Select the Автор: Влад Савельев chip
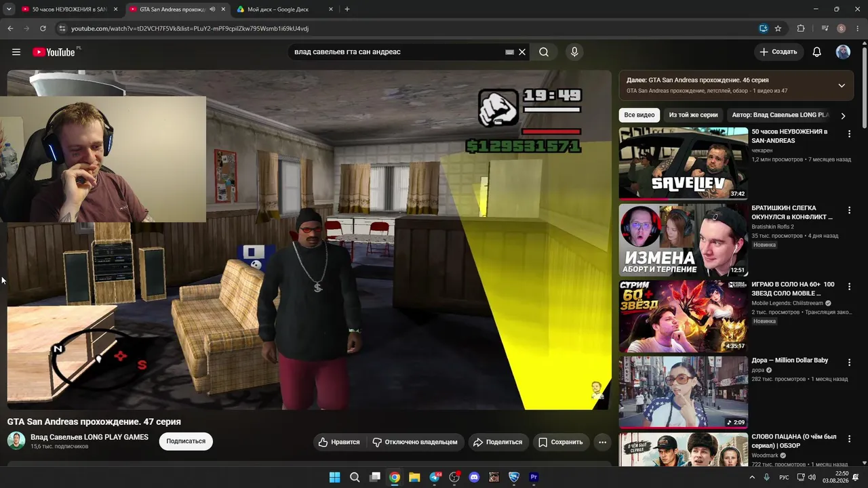 coord(780,115)
